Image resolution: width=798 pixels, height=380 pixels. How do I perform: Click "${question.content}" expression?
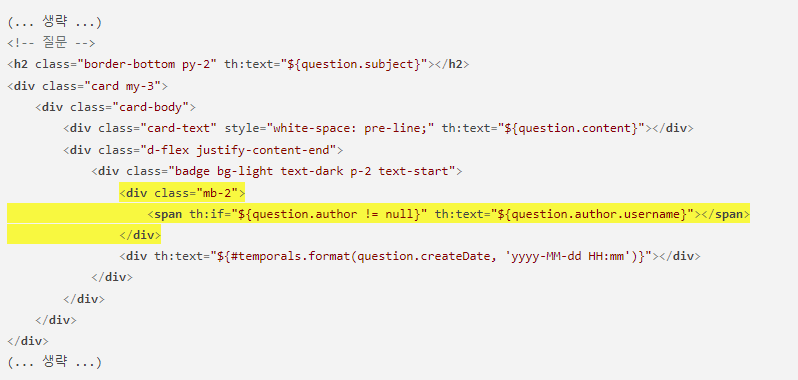pos(572,128)
